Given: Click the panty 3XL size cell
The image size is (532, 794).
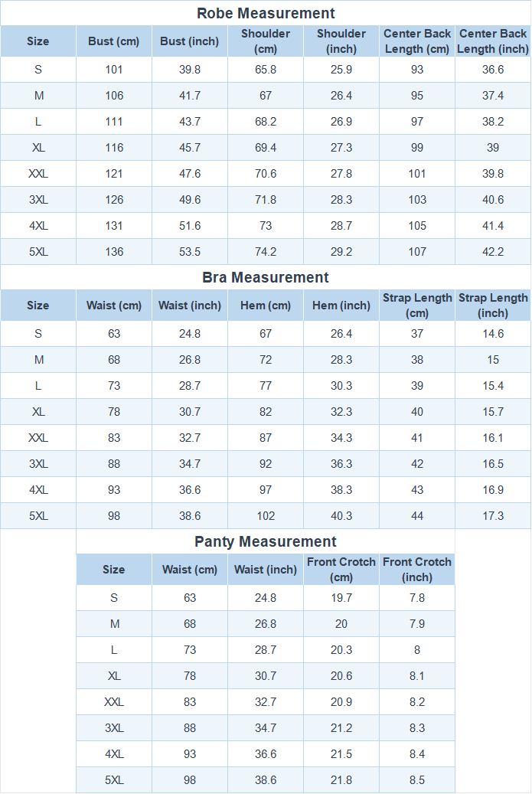Looking at the screenshot, I should point(114,728).
